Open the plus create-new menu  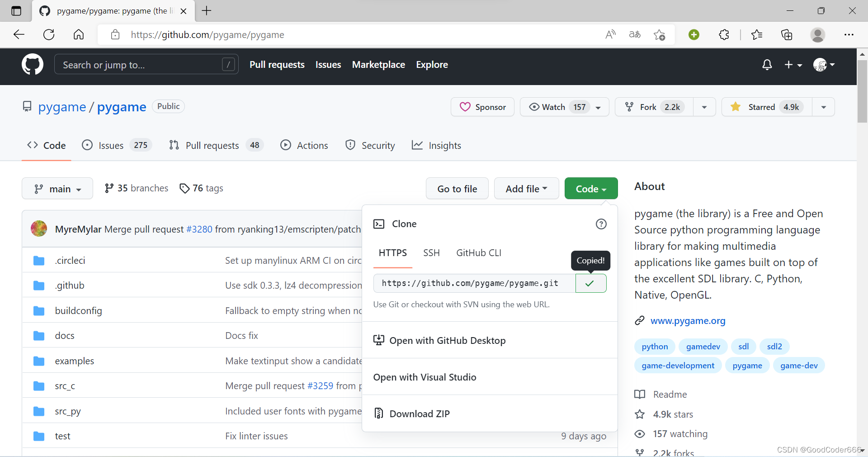coord(793,65)
